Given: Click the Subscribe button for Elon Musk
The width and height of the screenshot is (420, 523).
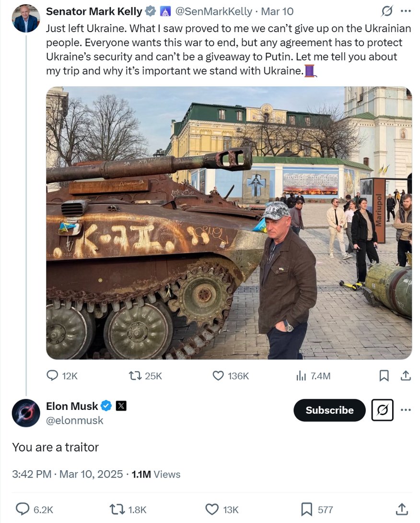Looking at the screenshot, I should pos(329,410).
